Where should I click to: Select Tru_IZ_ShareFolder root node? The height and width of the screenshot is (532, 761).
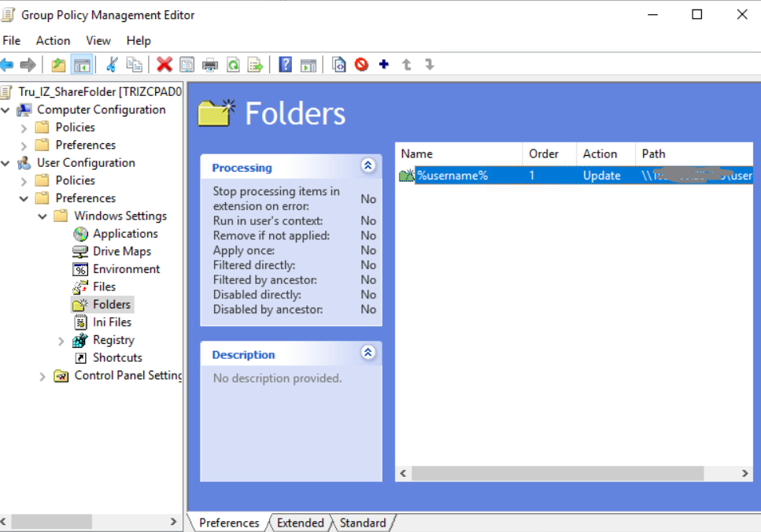pos(99,92)
